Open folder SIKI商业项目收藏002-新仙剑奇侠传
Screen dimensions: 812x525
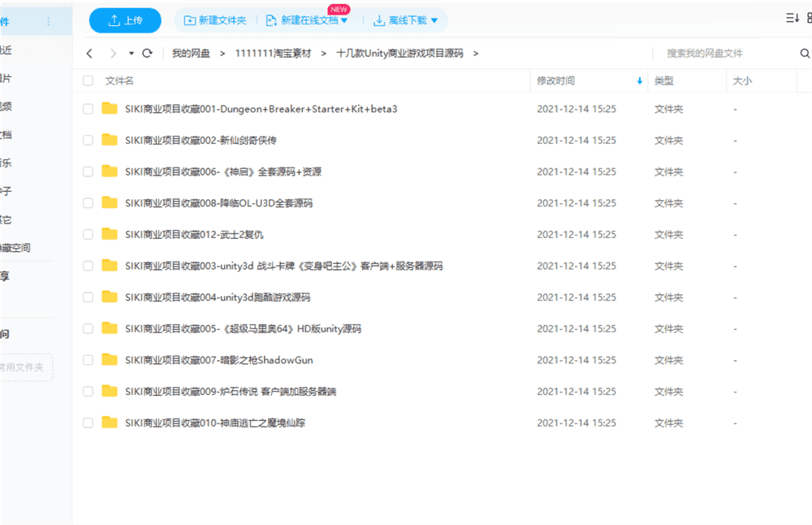coord(201,141)
